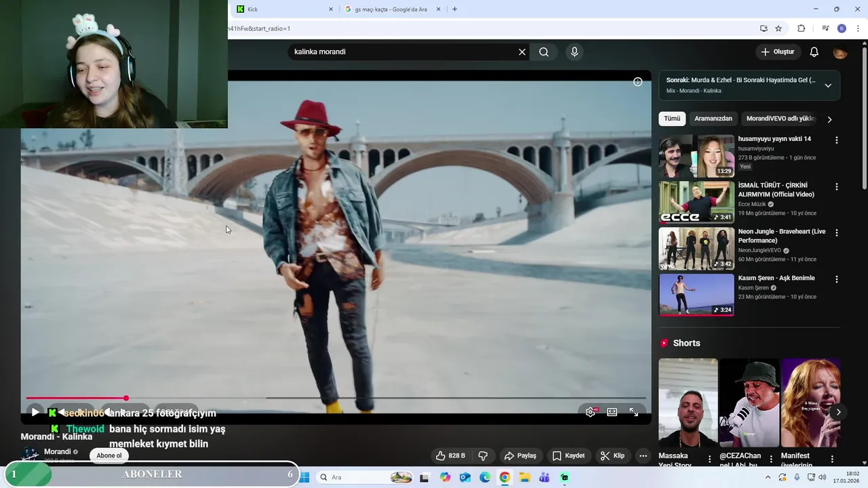Open options for Neon Jungle Braveheart
Viewport: 868px width, 488px height.
(x=836, y=232)
